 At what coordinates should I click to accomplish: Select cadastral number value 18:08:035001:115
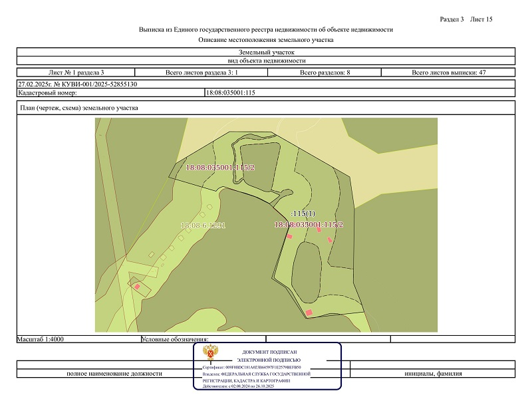coord(231,92)
